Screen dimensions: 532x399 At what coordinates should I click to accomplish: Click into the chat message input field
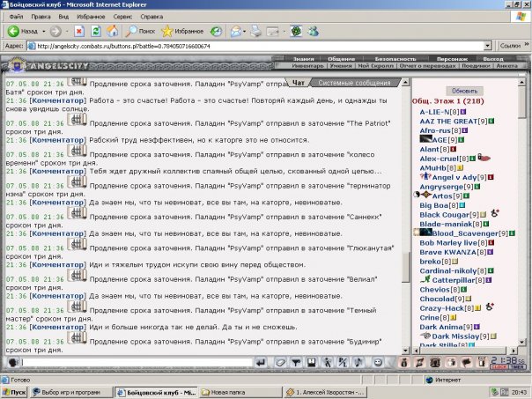tap(137, 362)
